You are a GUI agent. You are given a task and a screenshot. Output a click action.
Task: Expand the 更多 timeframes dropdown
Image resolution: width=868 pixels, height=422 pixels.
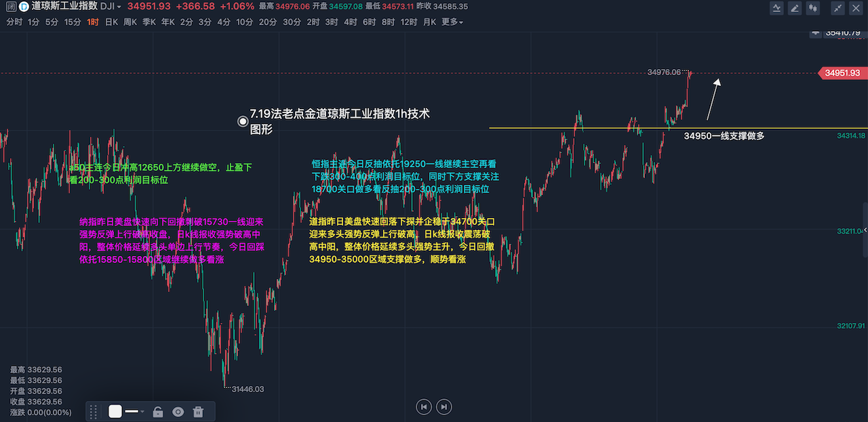(452, 22)
